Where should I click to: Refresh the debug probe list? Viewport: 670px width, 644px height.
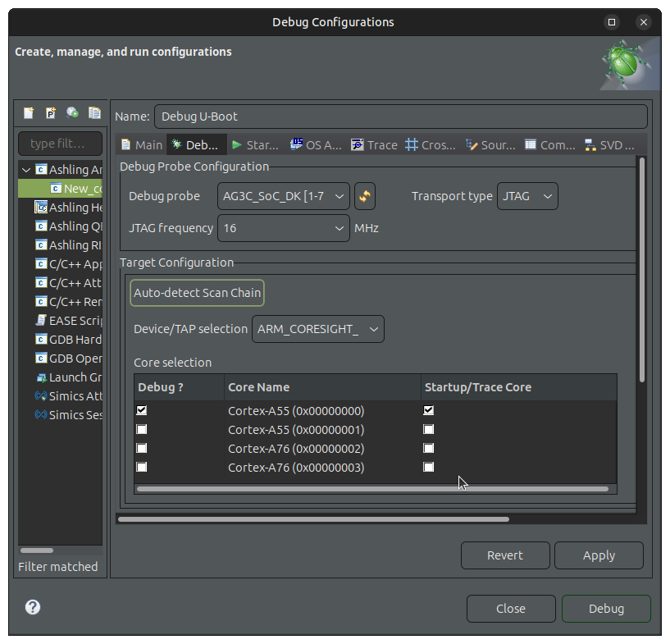364,196
